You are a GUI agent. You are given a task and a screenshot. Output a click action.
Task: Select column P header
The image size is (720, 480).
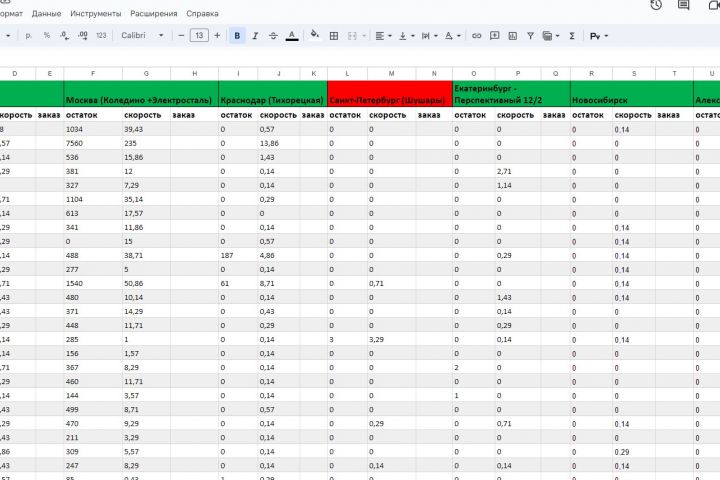pyautogui.click(x=518, y=73)
